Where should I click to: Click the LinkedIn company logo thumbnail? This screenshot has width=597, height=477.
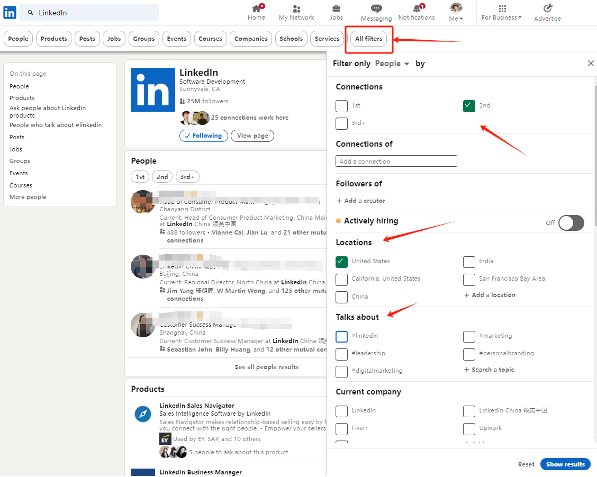click(x=153, y=90)
